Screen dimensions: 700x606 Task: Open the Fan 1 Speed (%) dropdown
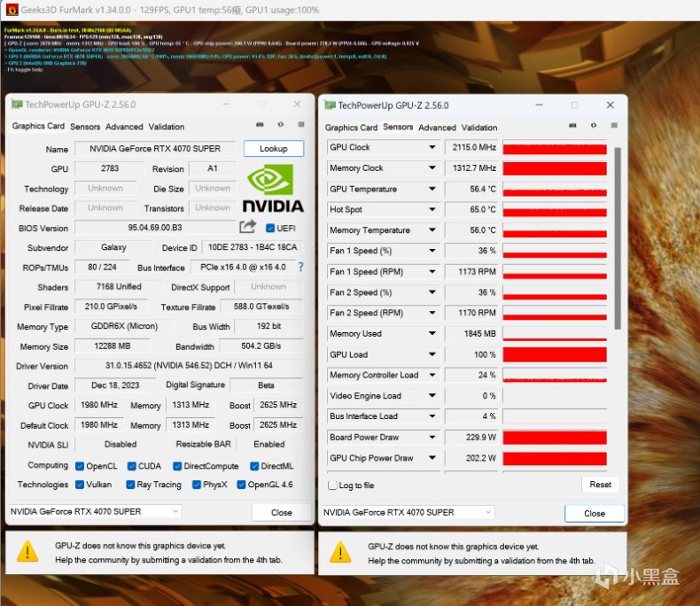pos(432,251)
